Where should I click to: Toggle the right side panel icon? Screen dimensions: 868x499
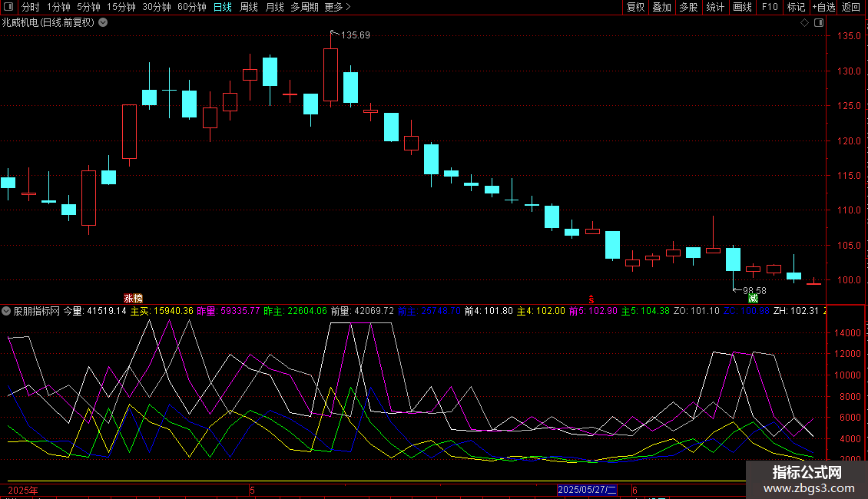819,23
